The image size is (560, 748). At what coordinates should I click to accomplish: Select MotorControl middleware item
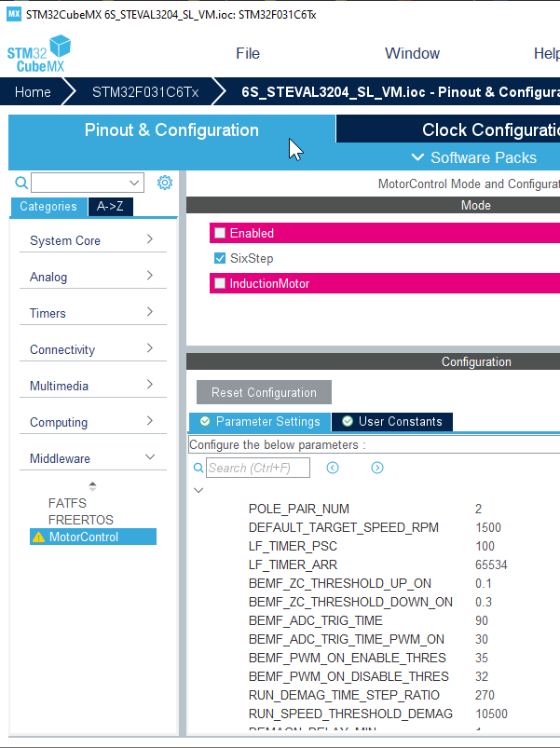point(93,537)
